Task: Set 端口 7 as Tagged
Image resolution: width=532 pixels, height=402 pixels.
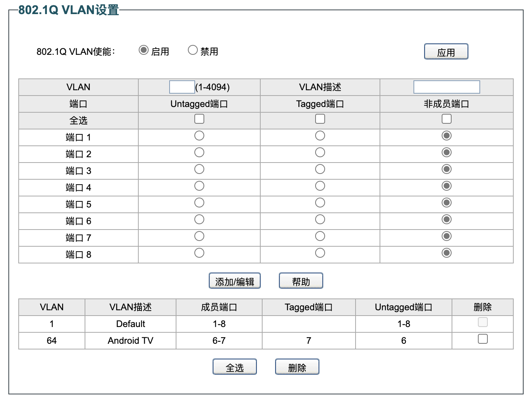Action: 320,236
